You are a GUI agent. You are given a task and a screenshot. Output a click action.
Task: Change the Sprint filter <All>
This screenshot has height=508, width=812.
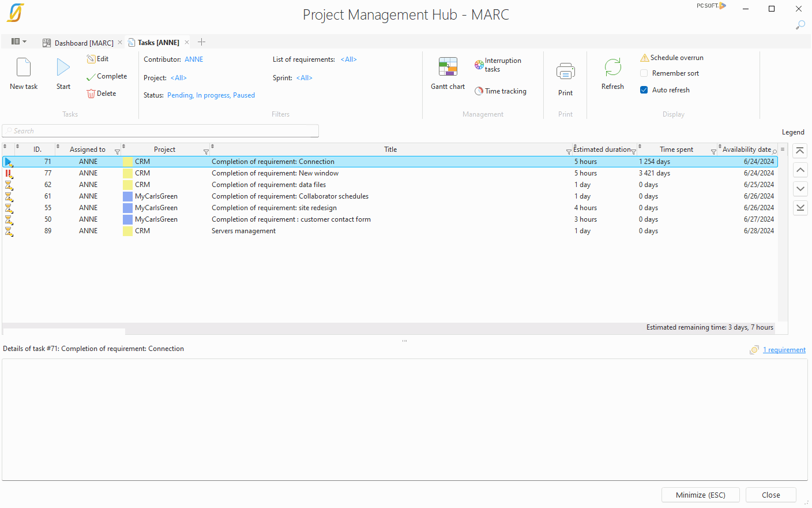pyautogui.click(x=304, y=78)
